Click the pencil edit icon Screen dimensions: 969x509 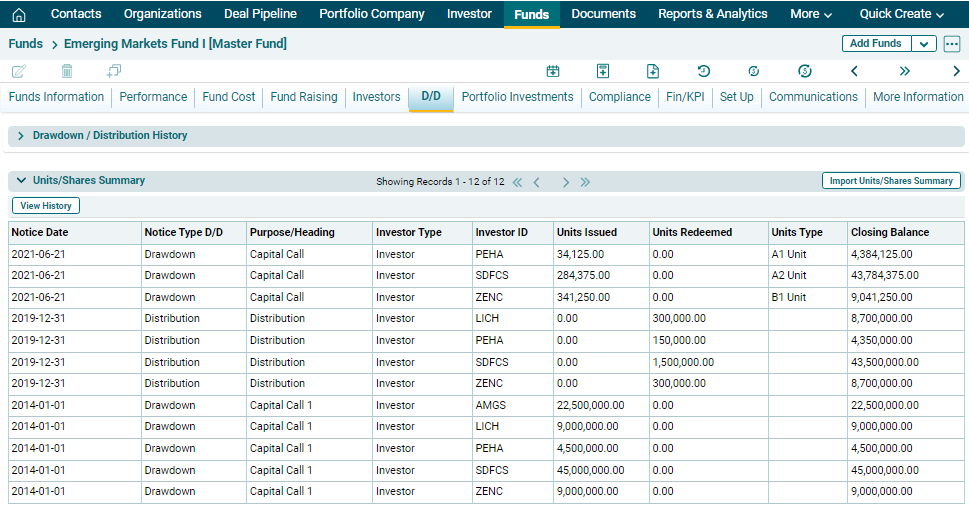(18, 71)
